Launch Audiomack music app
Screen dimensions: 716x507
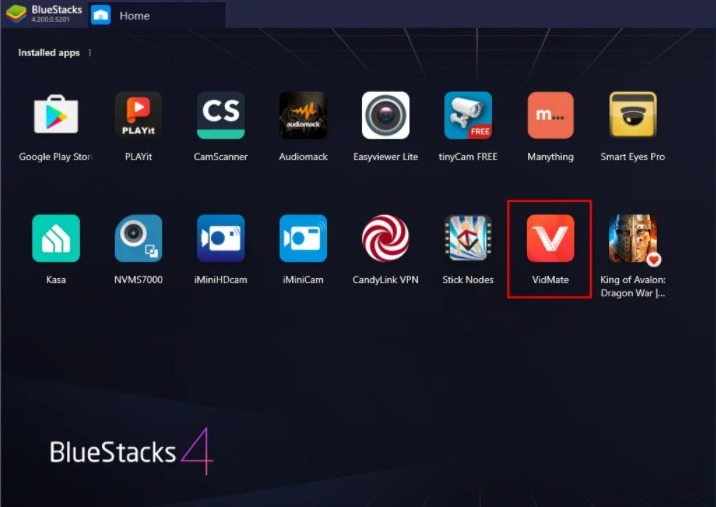pyautogui.click(x=303, y=116)
